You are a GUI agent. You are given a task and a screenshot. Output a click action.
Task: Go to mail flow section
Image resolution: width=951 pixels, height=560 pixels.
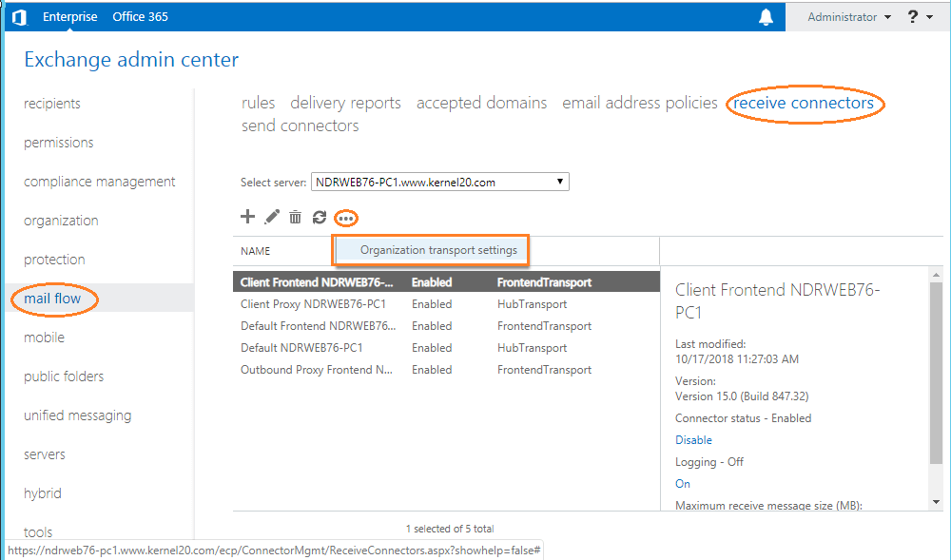pos(52,299)
